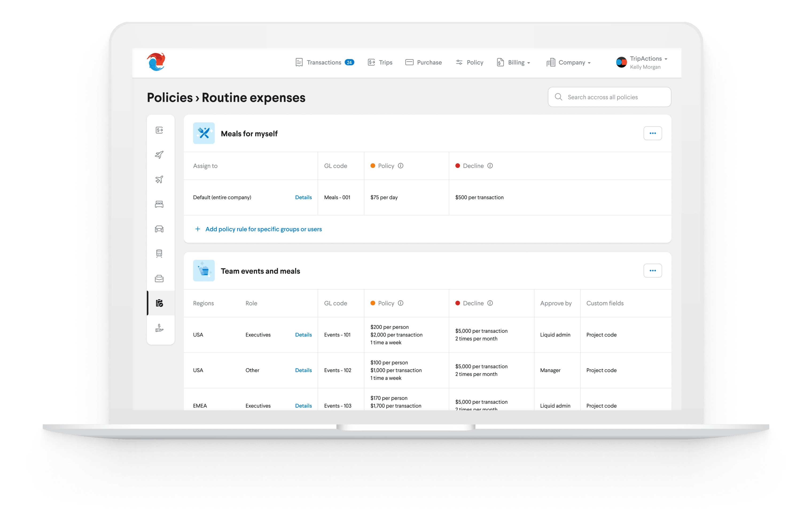Click the plus icon beside Add policy rule
This screenshot has width=812, height=518.
tap(198, 229)
